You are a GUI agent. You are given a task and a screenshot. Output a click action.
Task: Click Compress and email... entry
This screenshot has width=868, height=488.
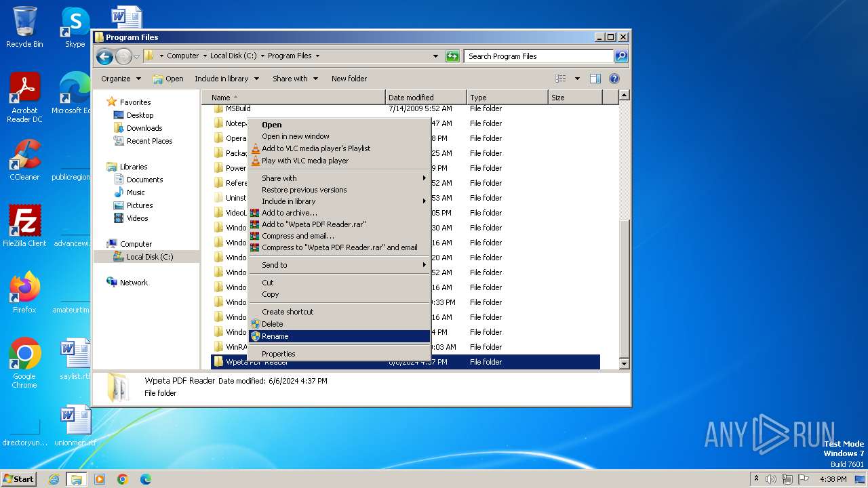coord(339,236)
